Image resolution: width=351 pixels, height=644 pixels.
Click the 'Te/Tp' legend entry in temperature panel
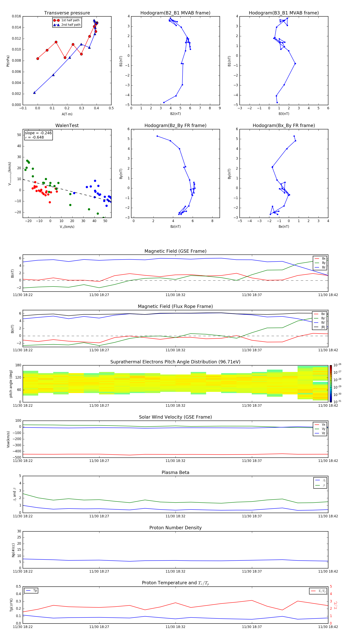(318, 591)
